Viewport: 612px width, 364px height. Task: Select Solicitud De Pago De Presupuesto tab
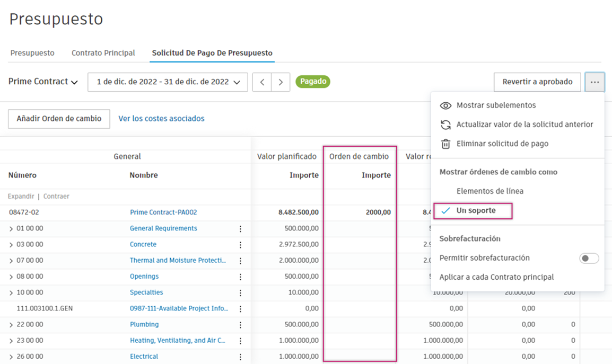pos(212,52)
